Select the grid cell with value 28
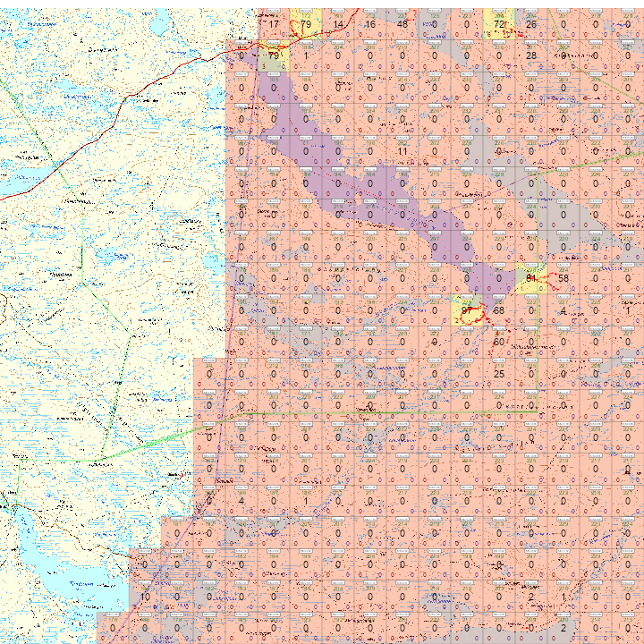The width and height of the screenshot is (644, 644). pyautogui.click(x=531, y=56)
